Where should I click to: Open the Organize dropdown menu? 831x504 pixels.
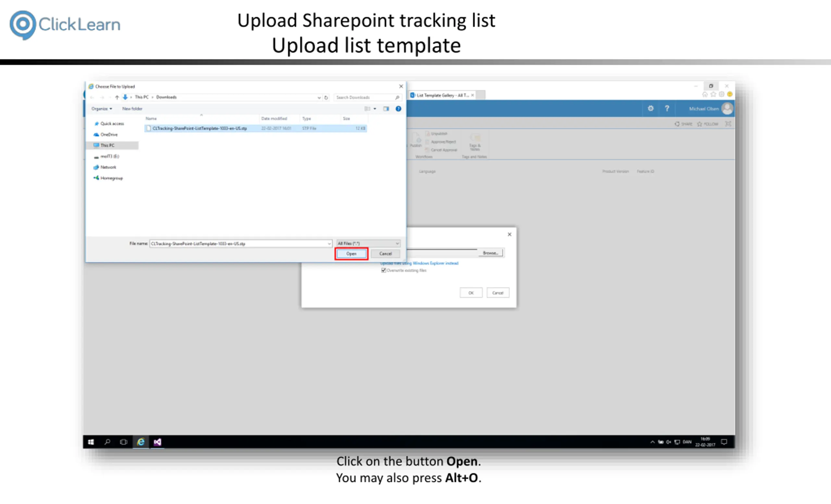coord(102,108)
